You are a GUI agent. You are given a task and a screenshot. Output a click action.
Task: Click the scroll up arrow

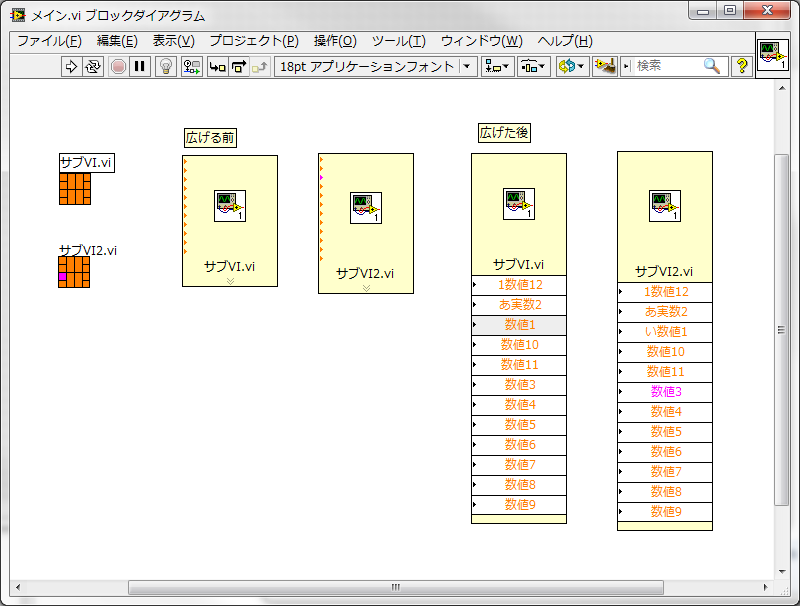782,88
